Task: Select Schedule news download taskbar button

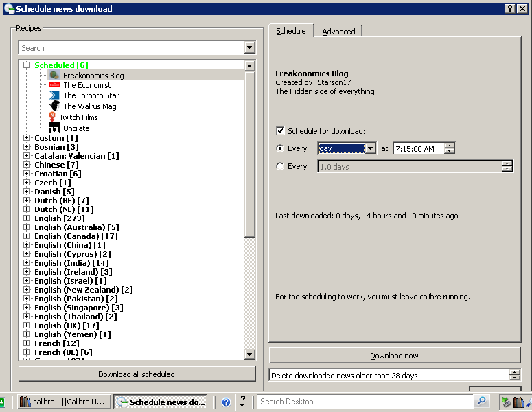Action: click(160, 402)
